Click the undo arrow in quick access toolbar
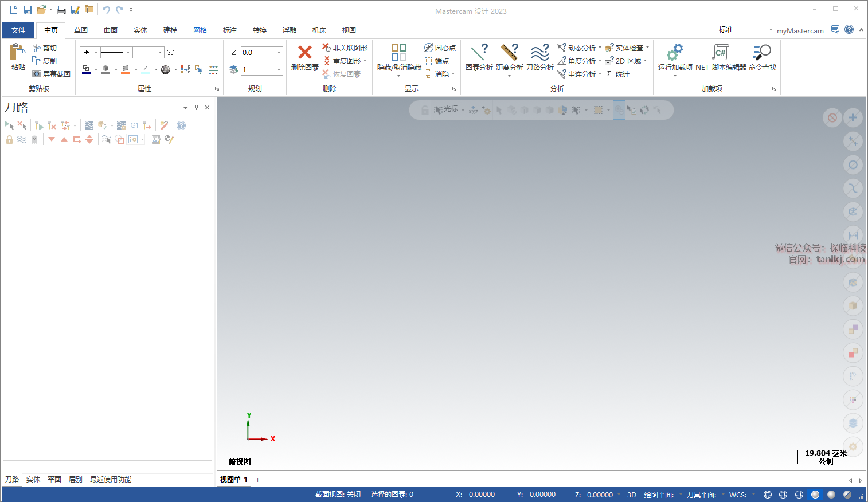 [x=106, y=10]
